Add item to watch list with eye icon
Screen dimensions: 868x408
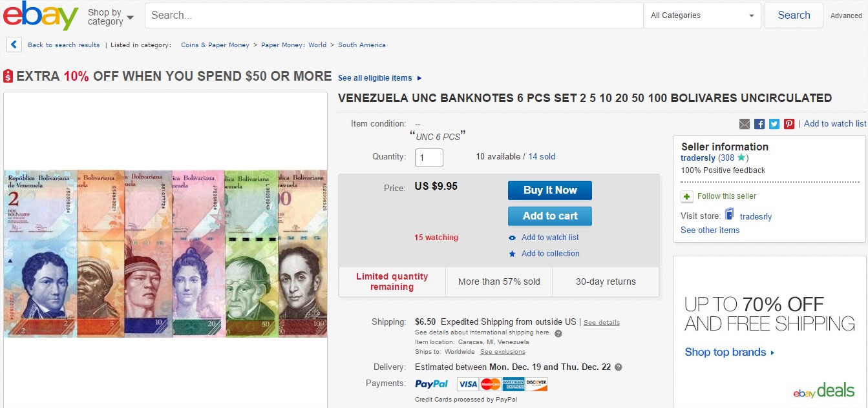[513, 238]
